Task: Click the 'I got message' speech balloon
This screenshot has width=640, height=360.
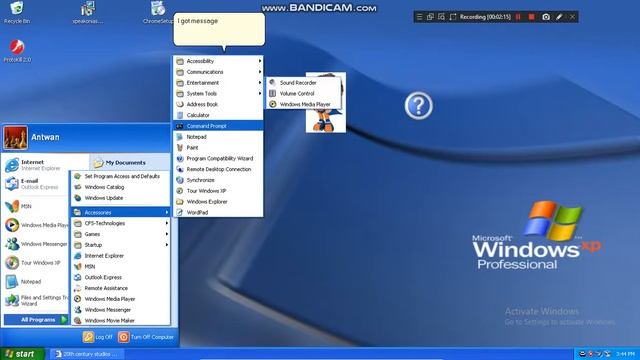Action: pyautogui.click(x=219, y=29)
